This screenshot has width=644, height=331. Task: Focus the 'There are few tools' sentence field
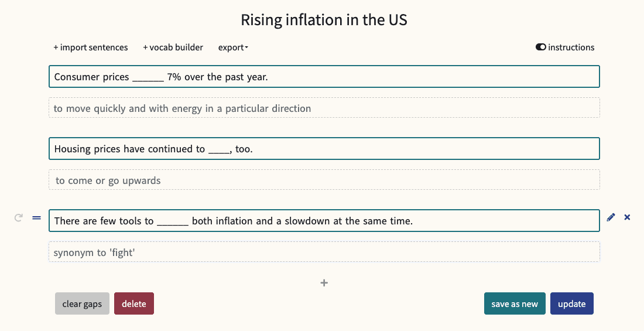click(x=324, y=221)
